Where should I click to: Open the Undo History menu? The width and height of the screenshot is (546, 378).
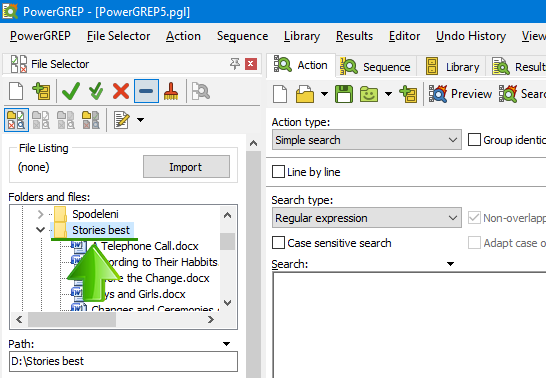tap(471, 36)
